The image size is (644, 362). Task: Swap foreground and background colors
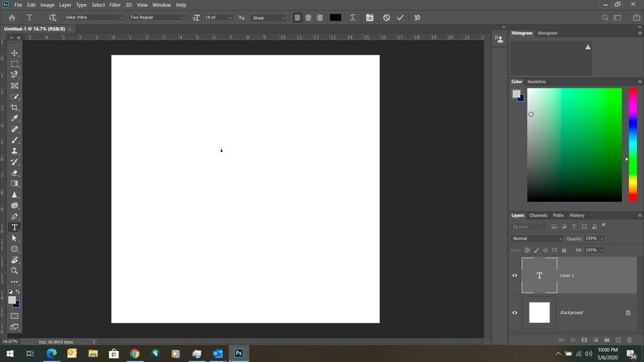pyautogui.click(x=17, y=291)
